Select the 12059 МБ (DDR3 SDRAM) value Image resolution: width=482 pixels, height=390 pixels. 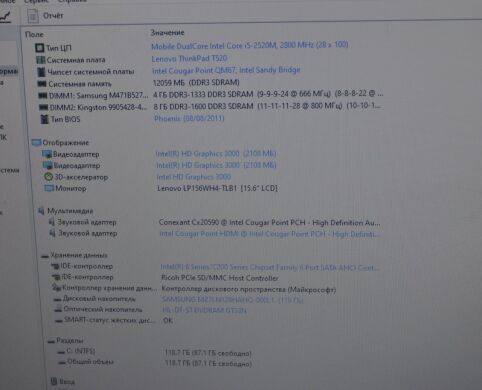pyautogui.click(x=196, y=82)
